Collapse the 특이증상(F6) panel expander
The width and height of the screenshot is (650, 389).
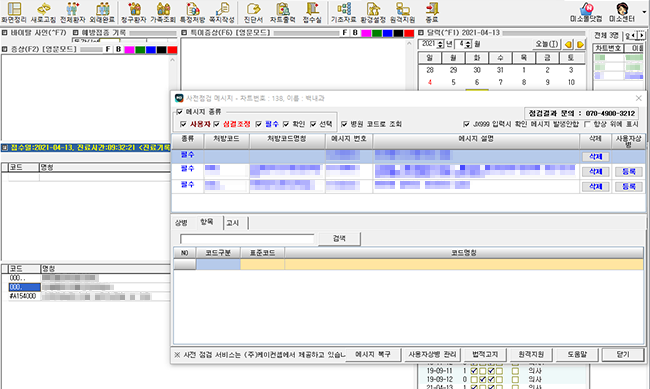tap(184, 32)
